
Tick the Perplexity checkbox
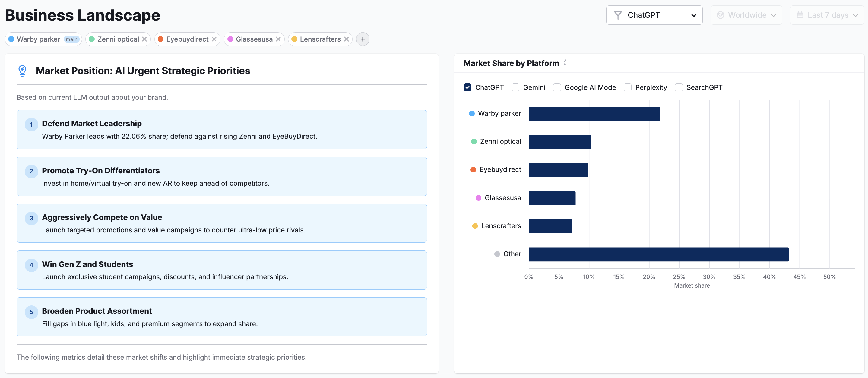[x=627, y=88]
